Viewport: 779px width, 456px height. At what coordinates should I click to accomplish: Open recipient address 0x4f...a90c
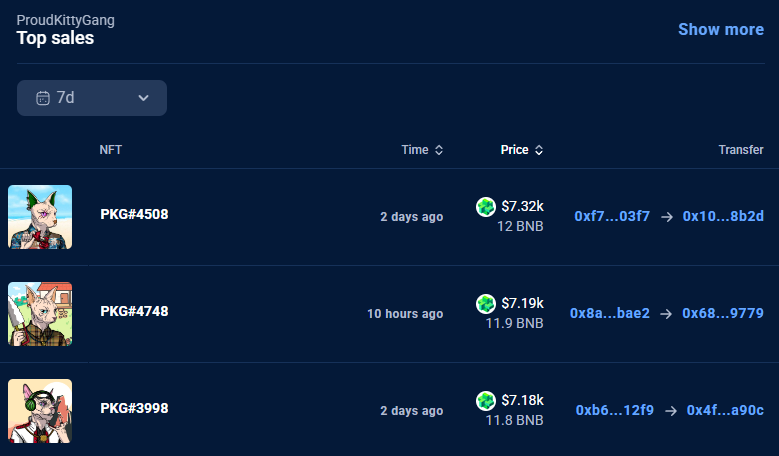coord(725,410)
